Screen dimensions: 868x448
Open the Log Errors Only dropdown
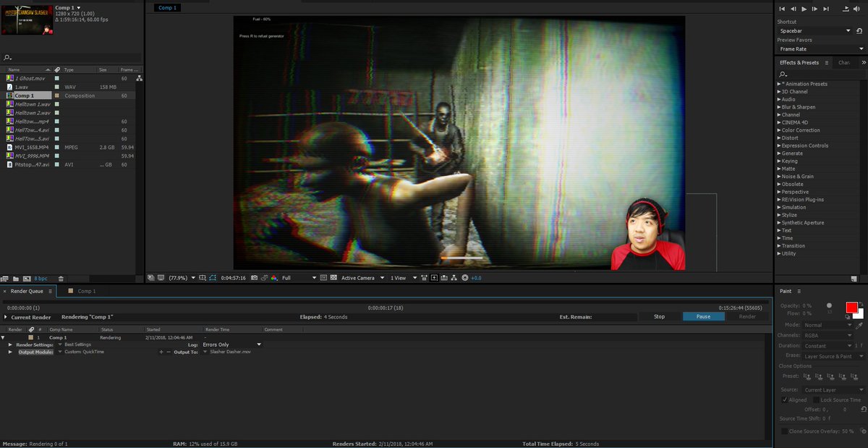coord(231,345)
